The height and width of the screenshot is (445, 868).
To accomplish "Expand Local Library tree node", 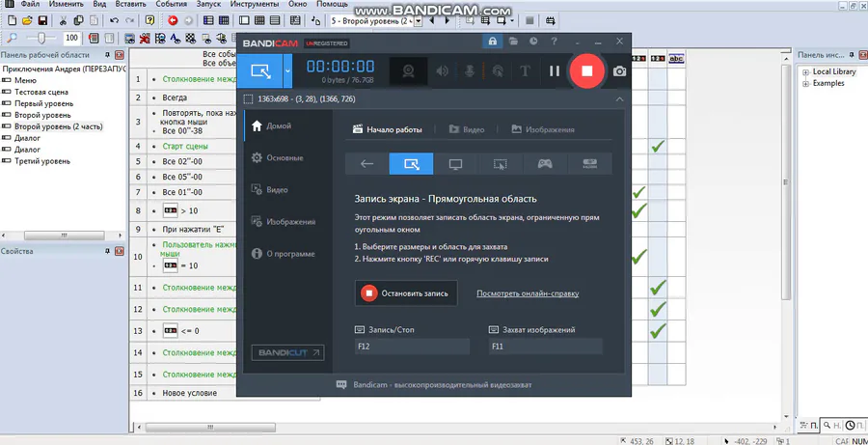I will (806, 72).
